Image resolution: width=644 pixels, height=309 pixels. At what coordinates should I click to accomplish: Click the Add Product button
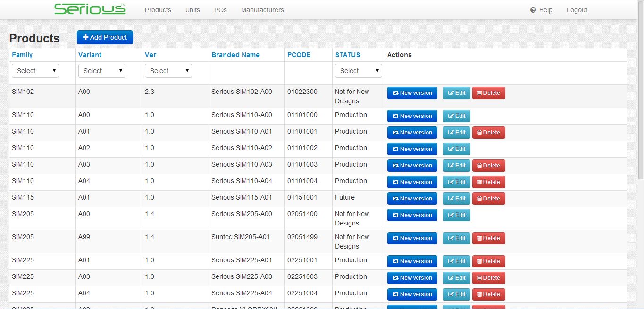pyautogui.click(x=105, y=37)
